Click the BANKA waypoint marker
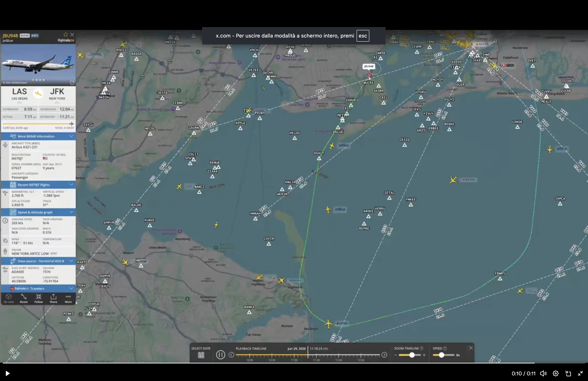Screen dimensions: 588x381 tap(249, 312)
